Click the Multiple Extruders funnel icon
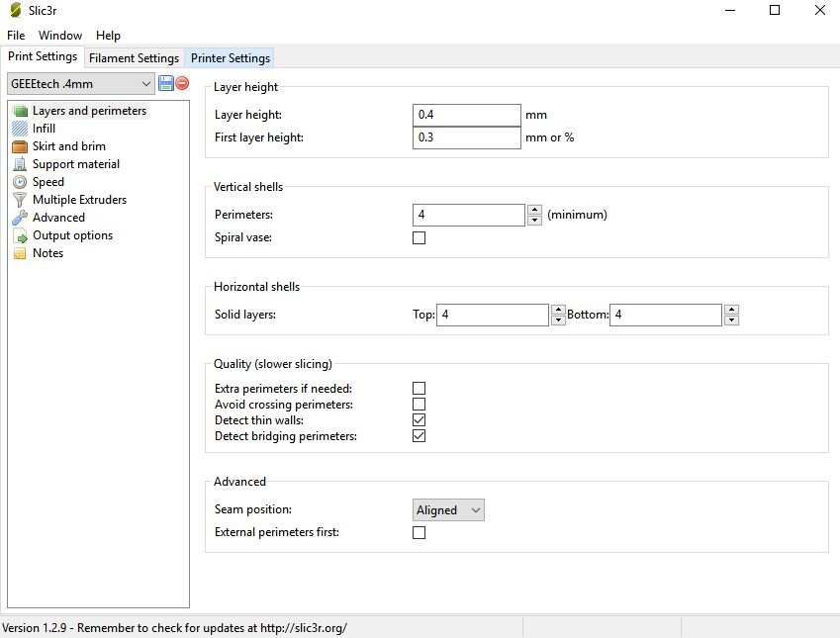Viewport: 840px width, 638px height. pos(20,200)
